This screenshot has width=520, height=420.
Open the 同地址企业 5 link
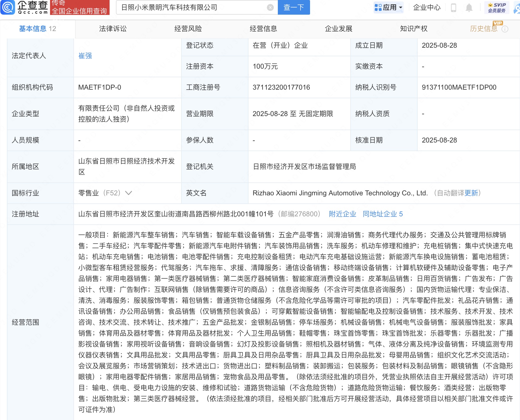(383, 214)
